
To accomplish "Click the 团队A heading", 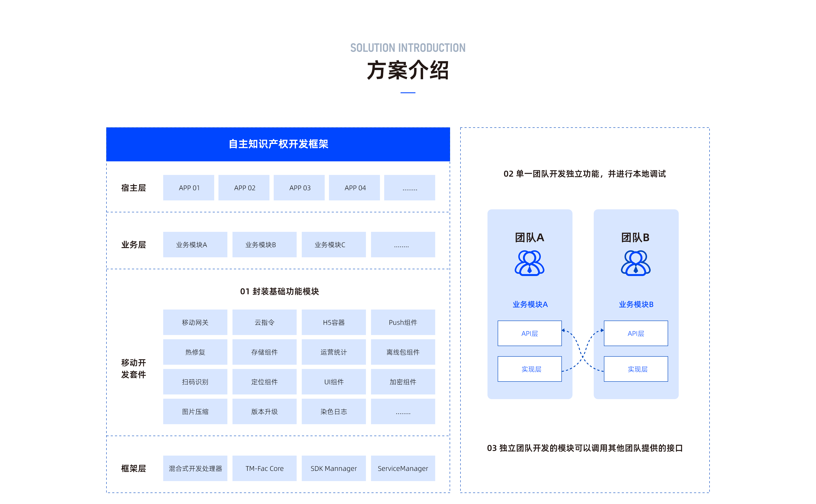I will [529, 238].
